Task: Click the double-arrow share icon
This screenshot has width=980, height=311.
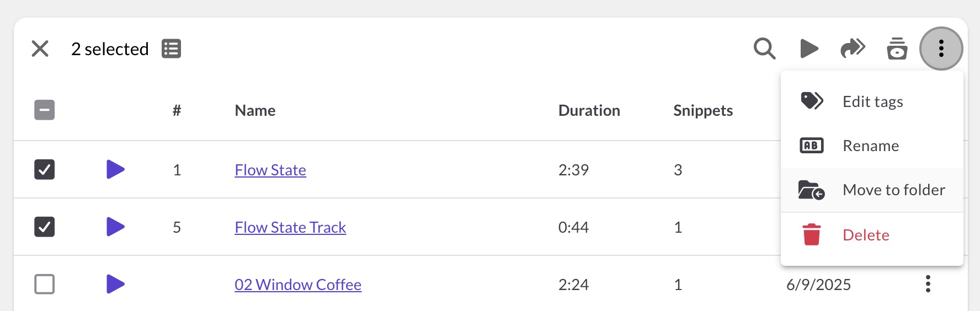Action: (x=853, y=49)
